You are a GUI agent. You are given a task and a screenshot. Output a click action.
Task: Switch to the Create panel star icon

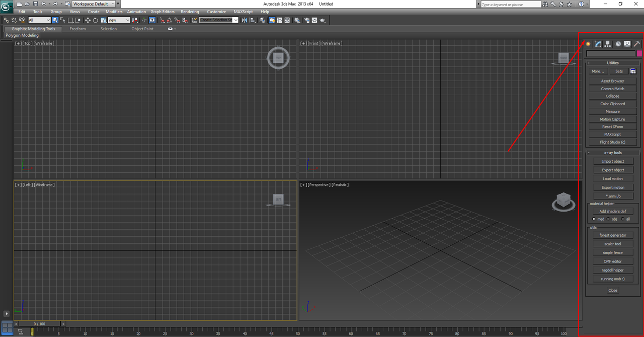[588, 44]
